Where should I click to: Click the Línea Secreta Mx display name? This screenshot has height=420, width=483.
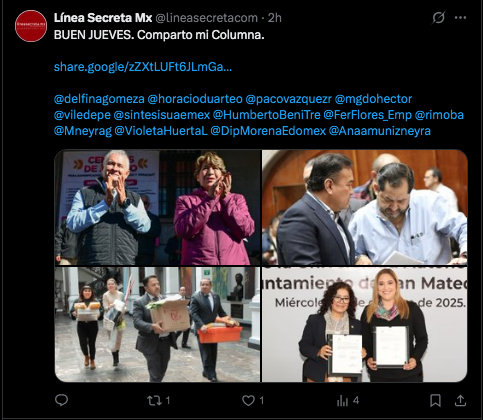tap(103, 18)
